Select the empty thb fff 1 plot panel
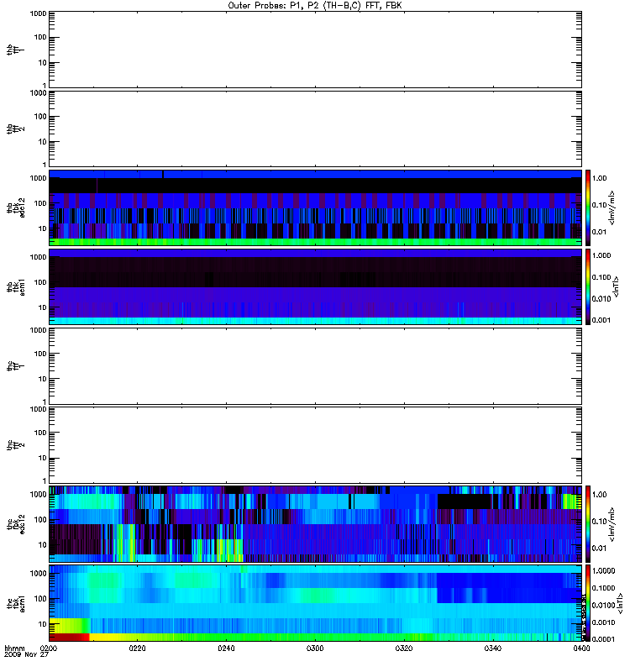630x672 pixels. [315, 50]
